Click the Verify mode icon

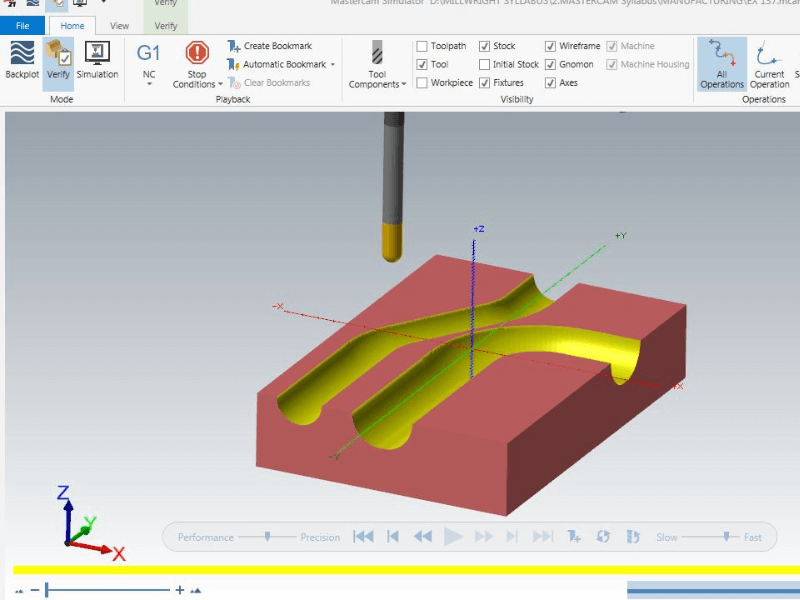[58, 60]
